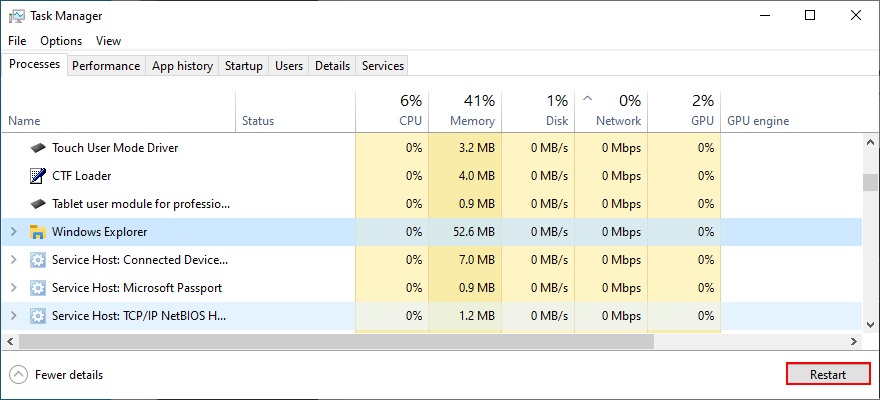Click the Service Host: Connected Device gear icon
Screen dimensions: 880x400
tap(38, 260)
